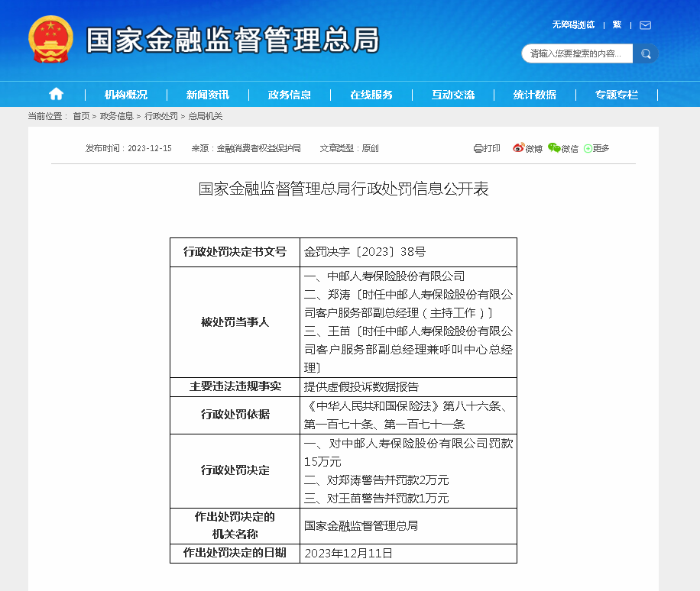
Task: Open the 互动交流 menu
Action: pyautogui.click(x=453, y=95)
